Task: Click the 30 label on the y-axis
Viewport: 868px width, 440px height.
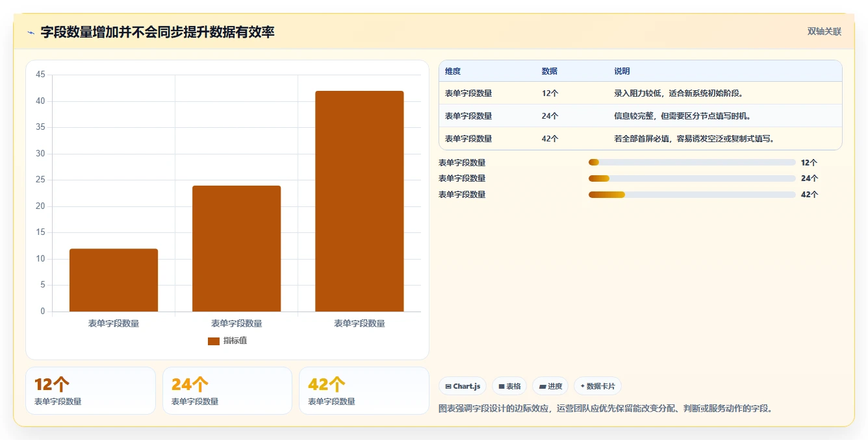Action: [x=40, y=154]
